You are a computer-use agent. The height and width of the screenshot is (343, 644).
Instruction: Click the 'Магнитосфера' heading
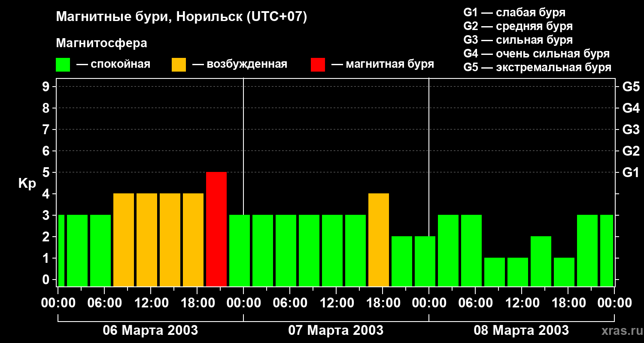[101, 43]
